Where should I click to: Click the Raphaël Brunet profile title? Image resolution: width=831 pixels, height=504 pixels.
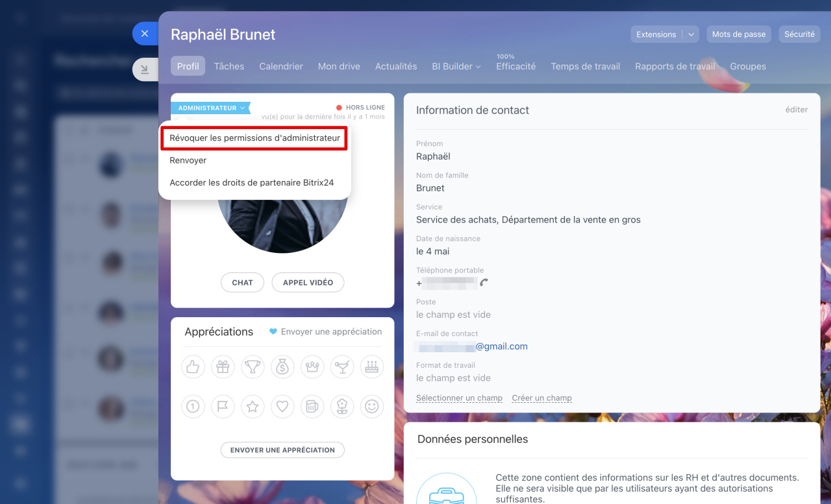(x=223, y=34)
